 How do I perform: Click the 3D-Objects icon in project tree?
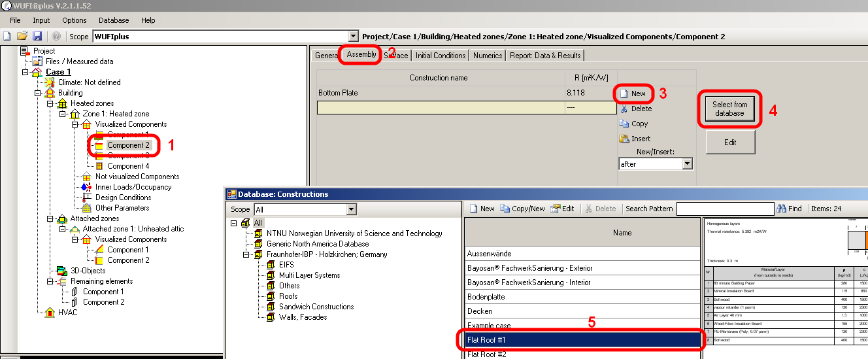point(61,271)
